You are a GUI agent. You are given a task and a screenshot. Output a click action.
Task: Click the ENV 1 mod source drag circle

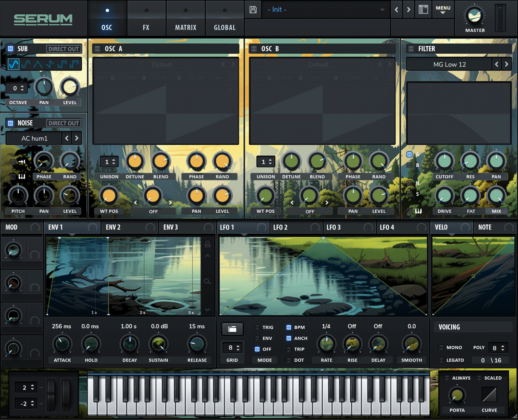pyautogui.click(x=92, y=227)
